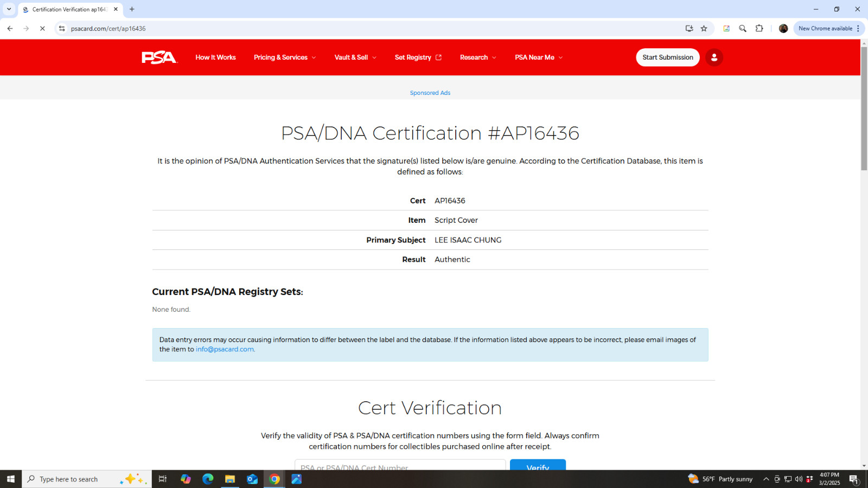Open the How It Works menu item

pos(216,57)
